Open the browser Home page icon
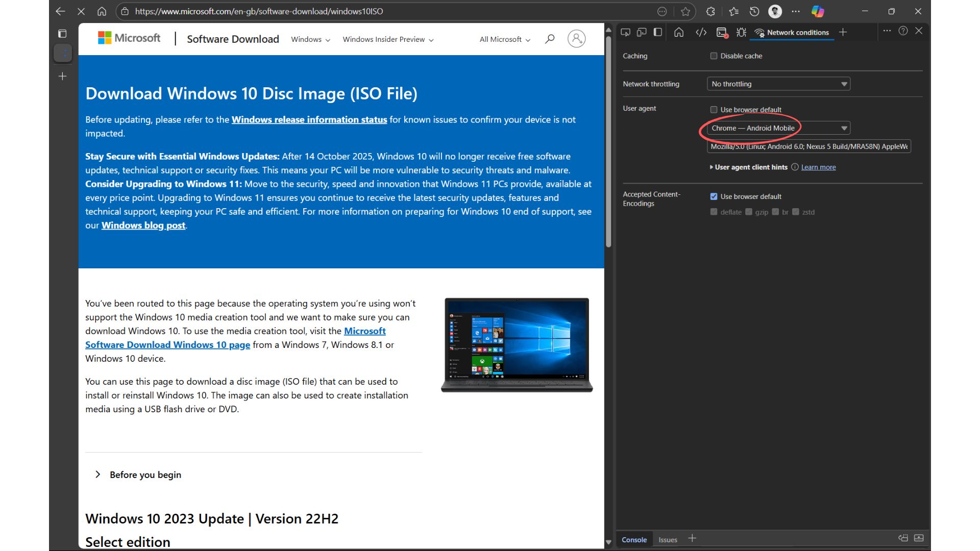Screen dimensions: 980x551 pyautogui.click(x=102, y=11)
